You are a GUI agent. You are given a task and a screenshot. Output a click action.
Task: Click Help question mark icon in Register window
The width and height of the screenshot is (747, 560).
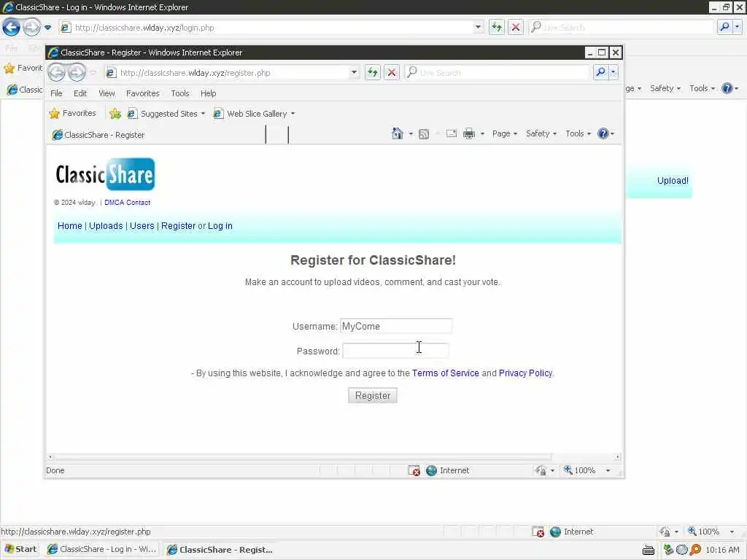coord(603,134)
